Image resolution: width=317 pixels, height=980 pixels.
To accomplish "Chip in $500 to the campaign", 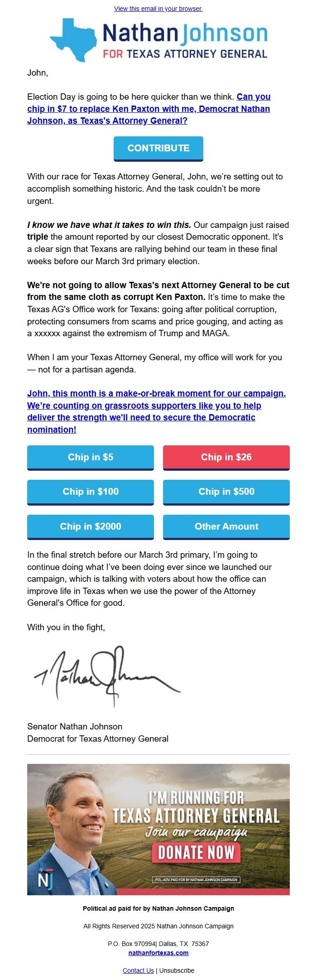I will click(x=226, y=492).
